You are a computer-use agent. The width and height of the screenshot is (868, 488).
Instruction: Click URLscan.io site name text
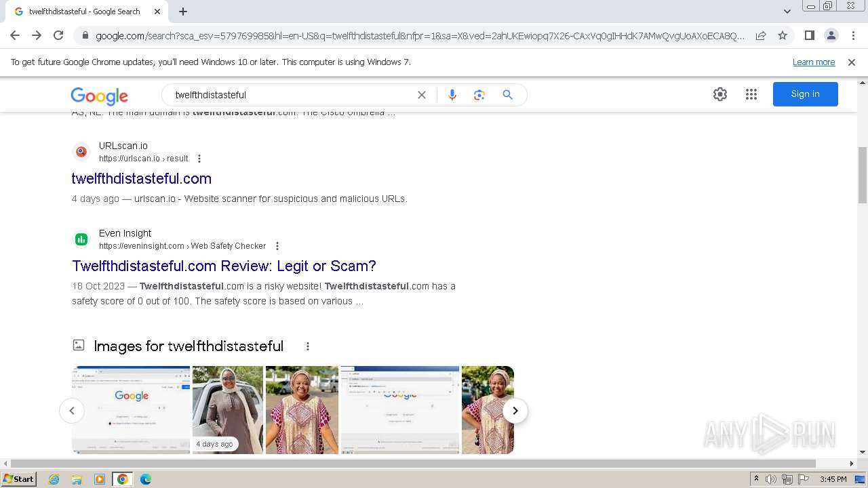(123, 146)
